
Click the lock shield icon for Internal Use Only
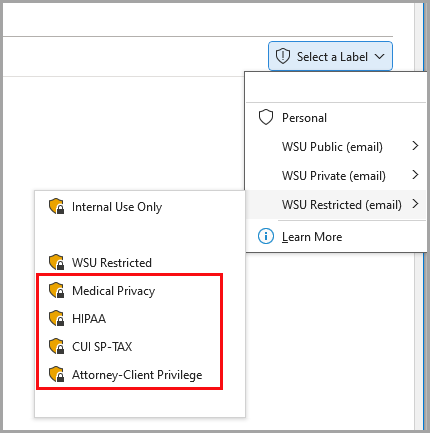click(56, 207)
